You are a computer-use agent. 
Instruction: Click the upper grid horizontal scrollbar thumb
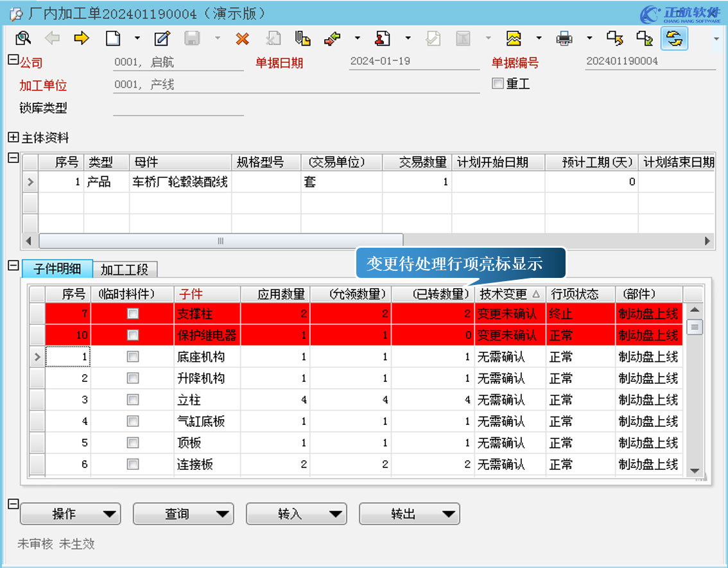[x=221, y=241]
